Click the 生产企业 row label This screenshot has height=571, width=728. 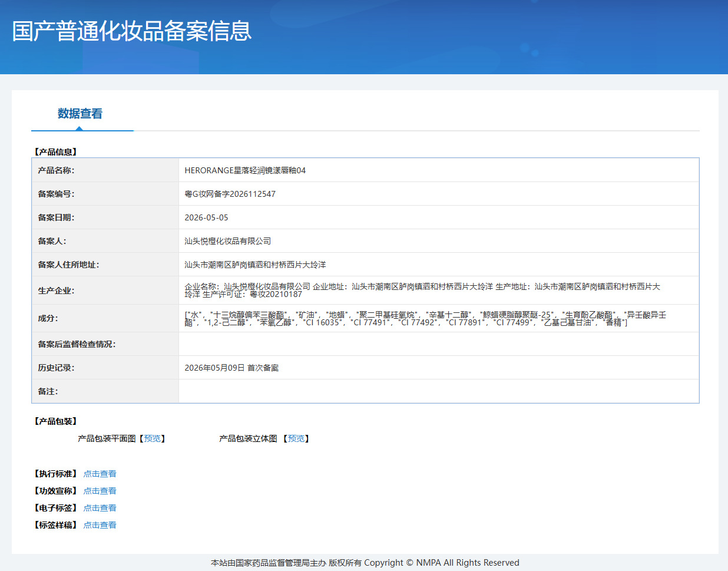coord(56,291)
